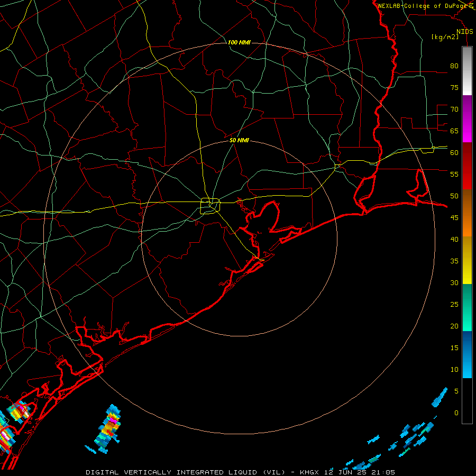Select the black bottom segment of the color bar
The image size is (476, 476).
click(467, 400)
